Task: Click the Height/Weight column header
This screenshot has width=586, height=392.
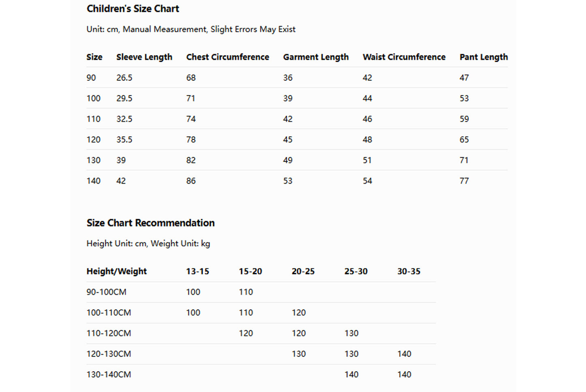Action: tap(116, 272)
